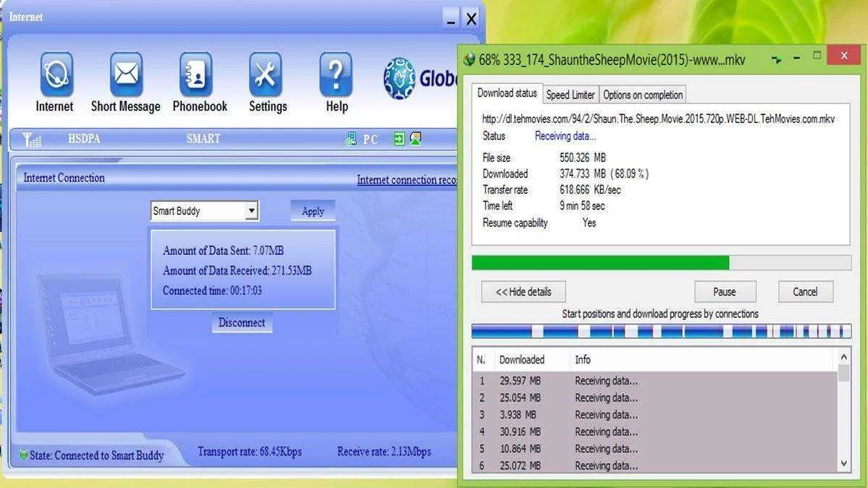Open the Phonebook icon
Image resolution: width=868 pixels, height=488 pixels.
pyautogui.click(x=196, y=75)
